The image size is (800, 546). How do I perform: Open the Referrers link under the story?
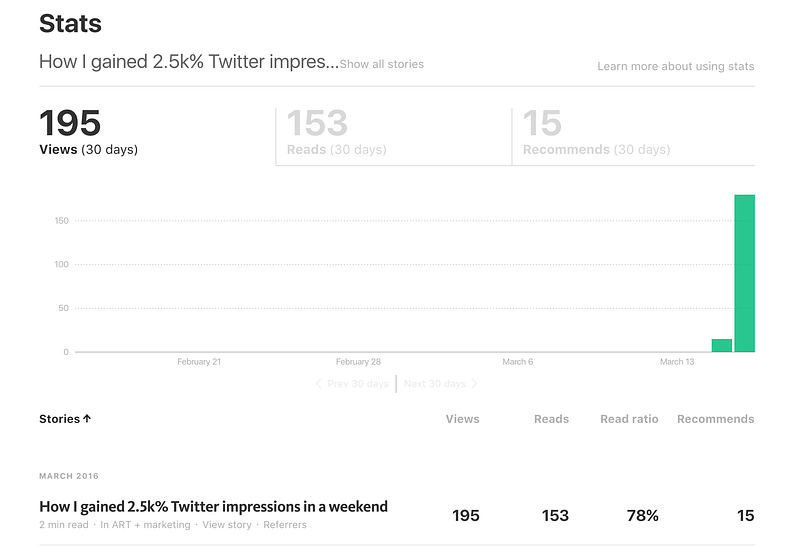click(285, 525)
